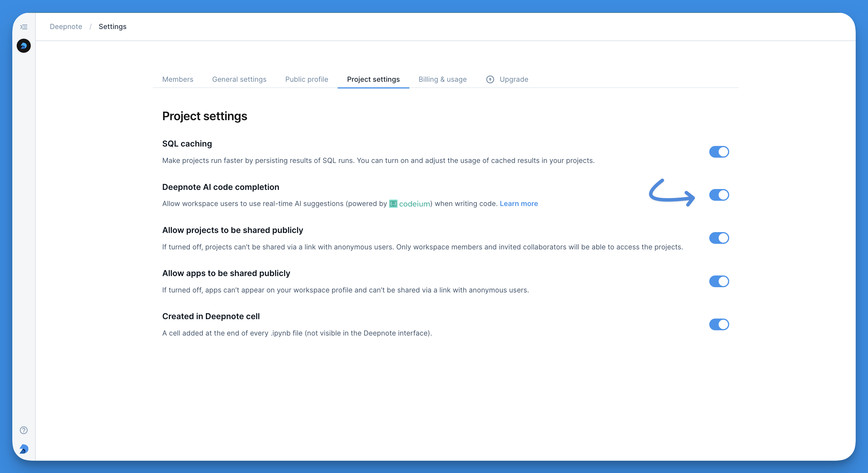Open the General settings tab
This screenshot has width=868, height=473.
239,79
